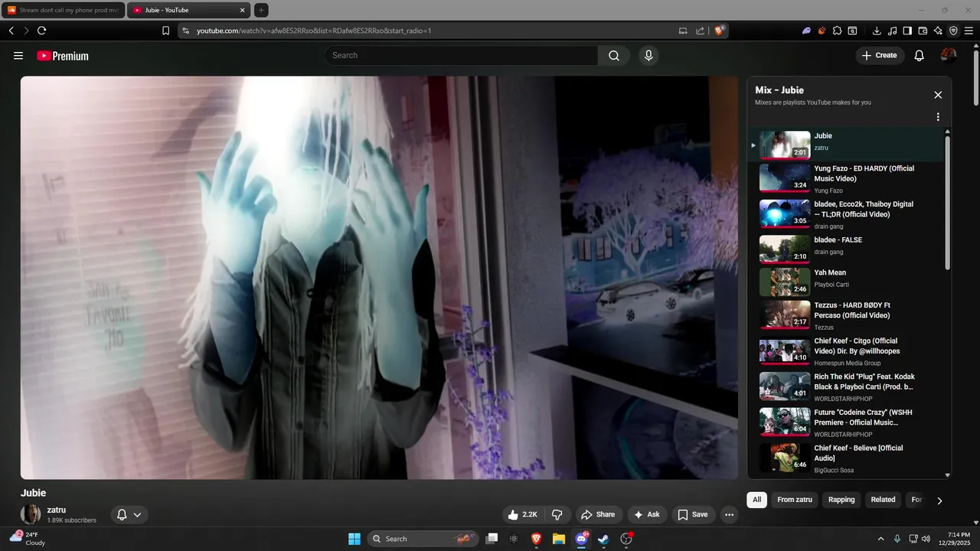This screenshot has width=980, height=551.
Task: Open Discord from the taskbar
Action: pyautogui.click(x=581, y=539)
